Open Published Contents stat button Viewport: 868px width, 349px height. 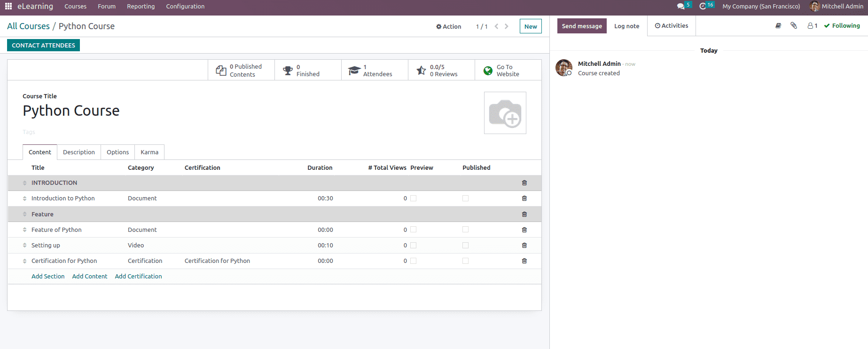(x=241, y=70)
